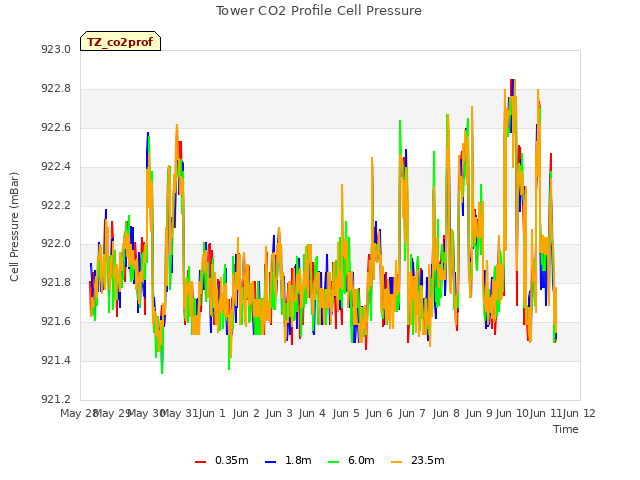Click the 922.8 y-axis tick label
The width and height of the screenshot is (640, 480).
pos(56,89)
